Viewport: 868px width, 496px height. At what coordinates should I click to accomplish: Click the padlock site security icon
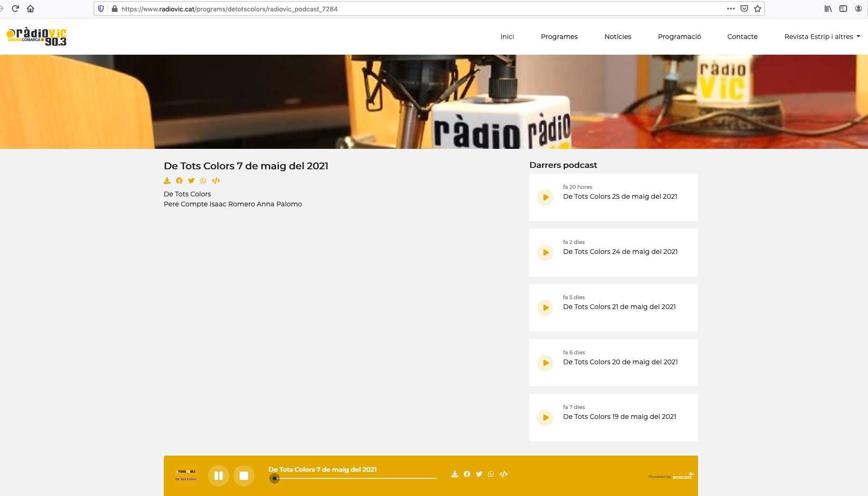point(114,9)
